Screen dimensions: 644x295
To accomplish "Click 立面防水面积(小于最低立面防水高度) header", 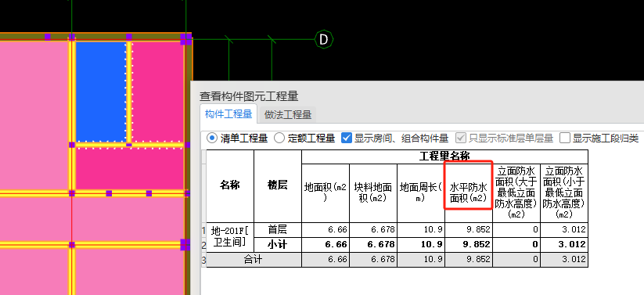I will [564, 193].
